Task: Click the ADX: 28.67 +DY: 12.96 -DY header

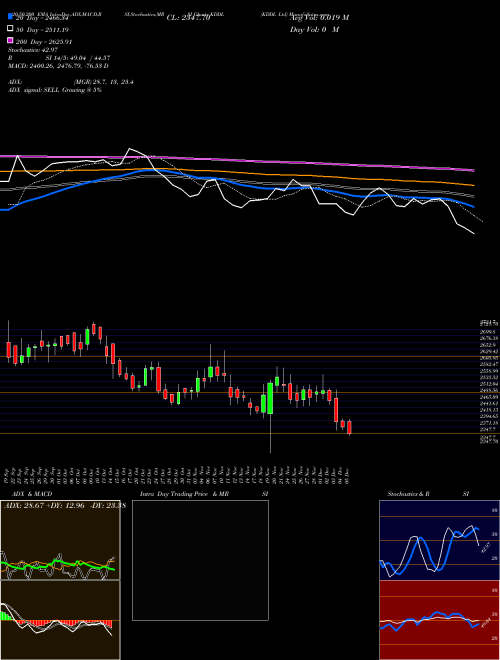Action: click(64, 506)
